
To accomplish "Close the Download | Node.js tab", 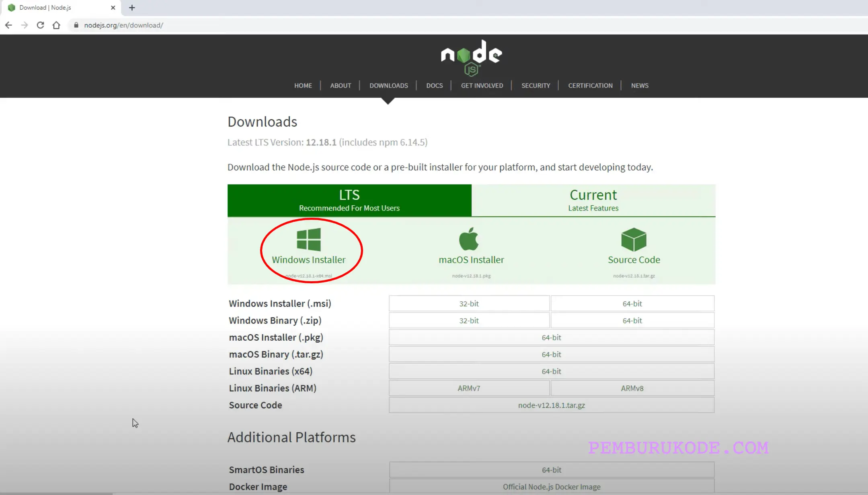I will click(x=113, y=8).
